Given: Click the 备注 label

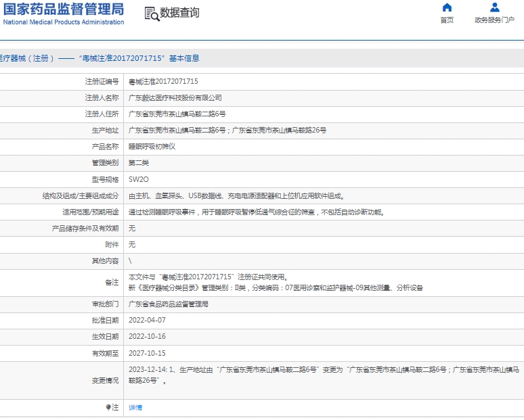Looking at the screenshot, I should tap(112, 283).
